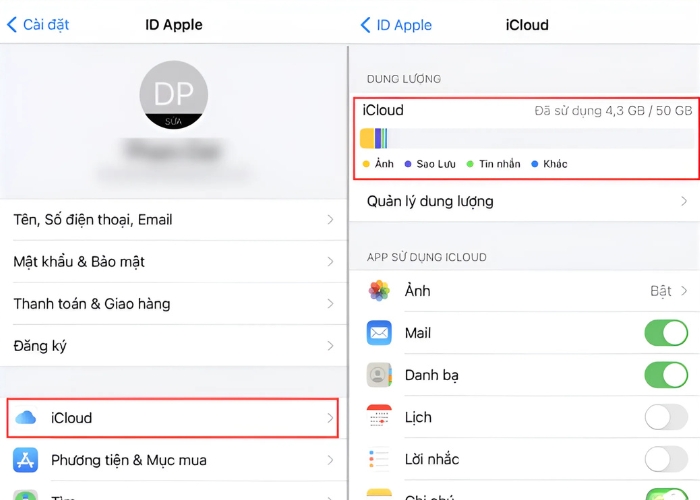Image resolution: width=700 pixels, height=500 pixels.
Task: Enable the Lịch iCloud toggle
Action: coord(666,417)
